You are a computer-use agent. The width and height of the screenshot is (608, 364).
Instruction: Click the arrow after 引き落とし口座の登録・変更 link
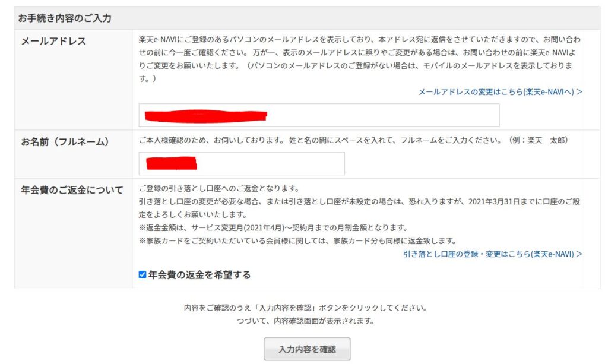579,254
